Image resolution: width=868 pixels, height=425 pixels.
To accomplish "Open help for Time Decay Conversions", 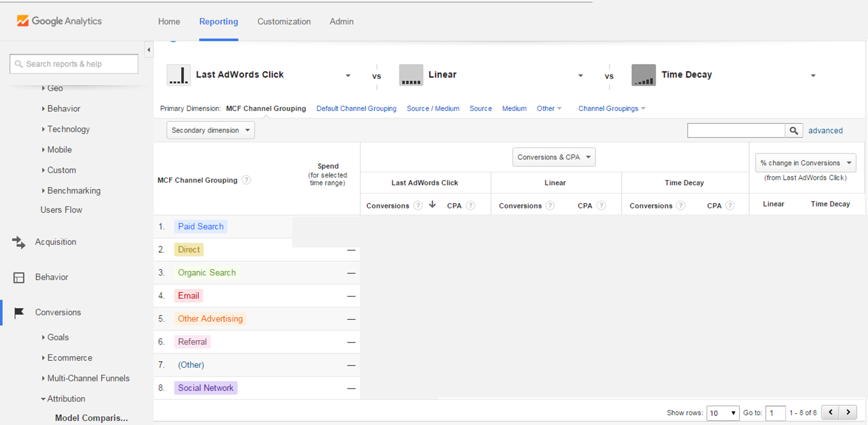I will tap(681, 206).
